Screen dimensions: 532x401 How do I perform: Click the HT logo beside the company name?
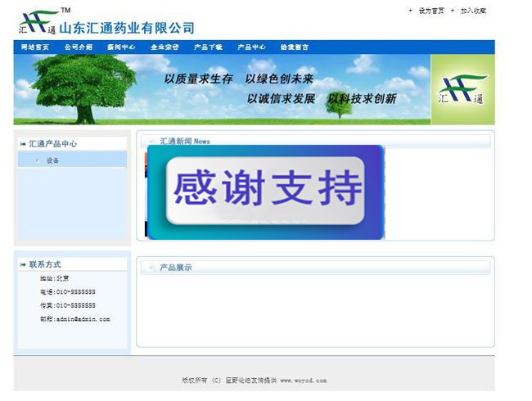[38, 22]
